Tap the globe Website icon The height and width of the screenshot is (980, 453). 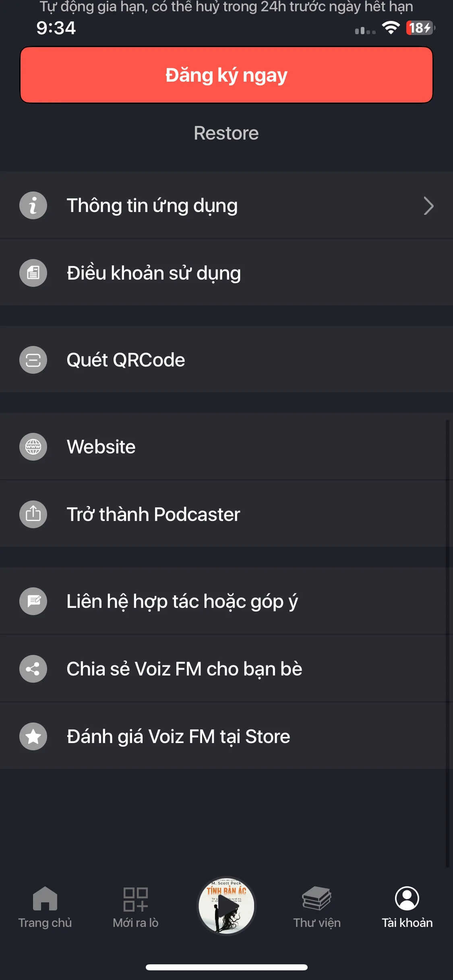click(33, 447)
